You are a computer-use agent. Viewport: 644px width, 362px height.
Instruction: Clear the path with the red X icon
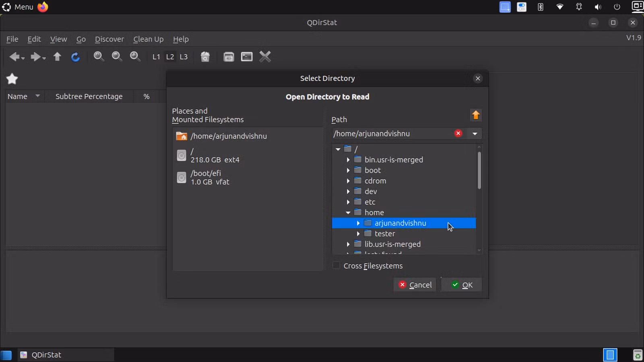point(458,133)
